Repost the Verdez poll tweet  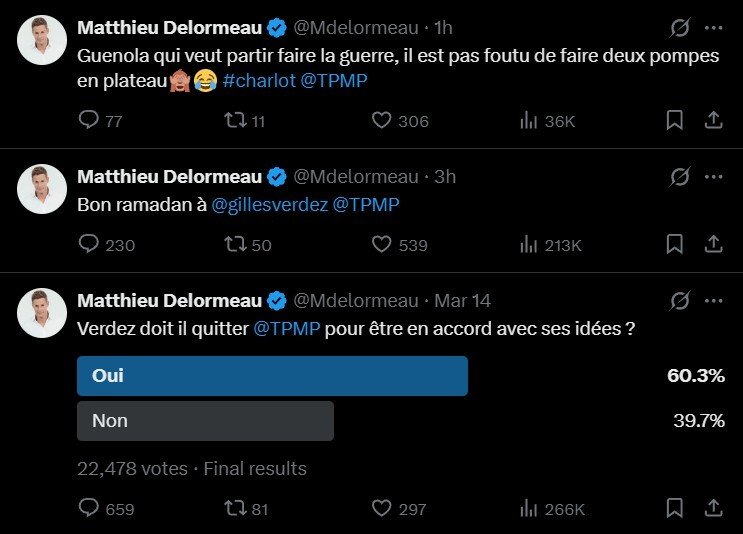[236, 509]
